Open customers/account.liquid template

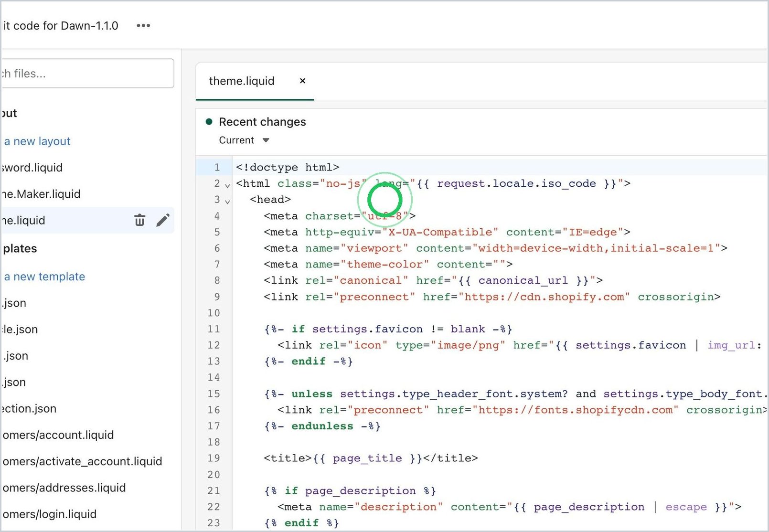(x=58, y=435)
